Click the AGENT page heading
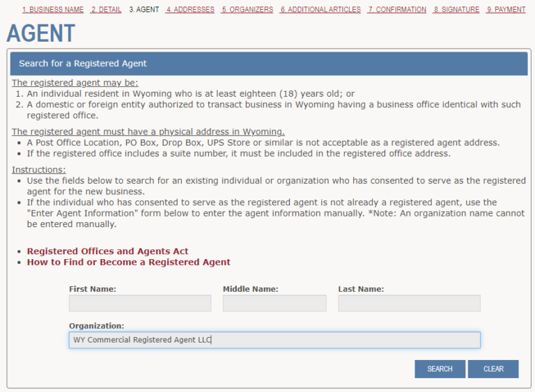The image size is (535, 392). pos(40,33)
